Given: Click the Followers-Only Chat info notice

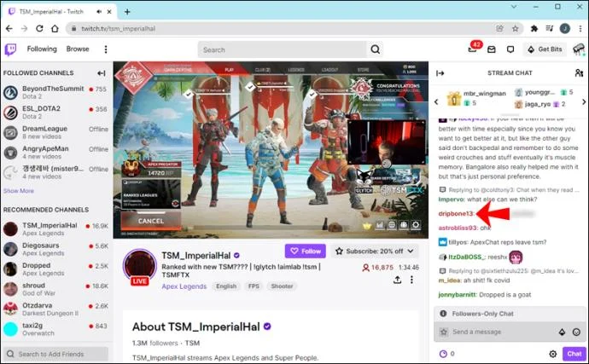Looking at the screenshot, I should click(510, 314).
